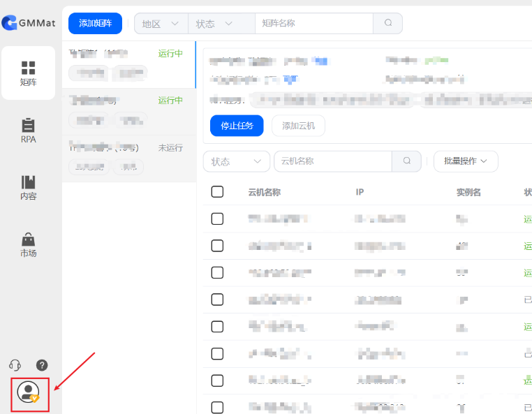This screenshot has height=414, width=532.
Task: Click the 实例名 column header
Action: tap(468, 193)
